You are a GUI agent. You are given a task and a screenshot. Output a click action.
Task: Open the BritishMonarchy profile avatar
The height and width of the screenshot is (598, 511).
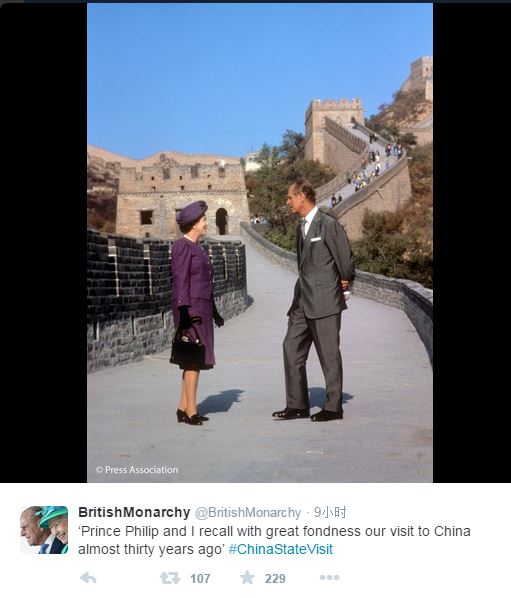point(44,530)
